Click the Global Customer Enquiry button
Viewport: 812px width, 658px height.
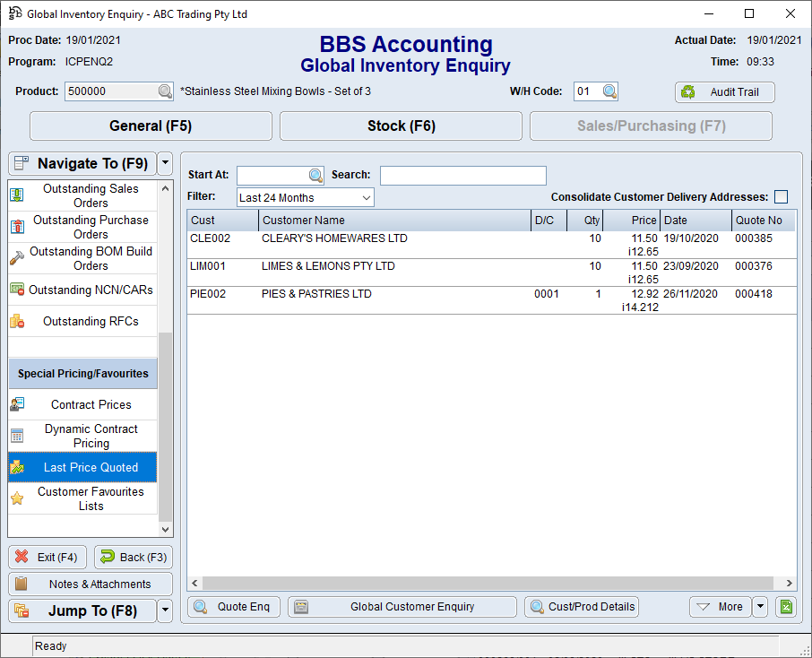402,607
